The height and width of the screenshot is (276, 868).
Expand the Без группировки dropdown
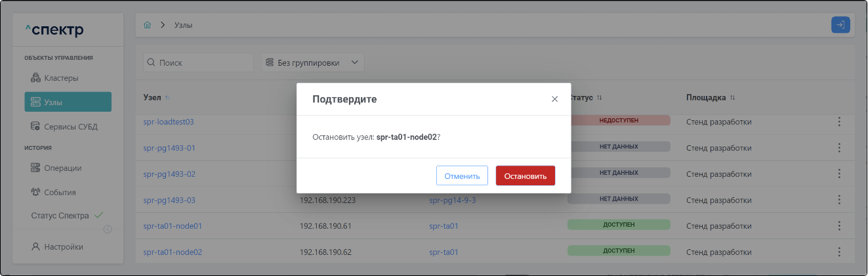(x=313, y=62)
